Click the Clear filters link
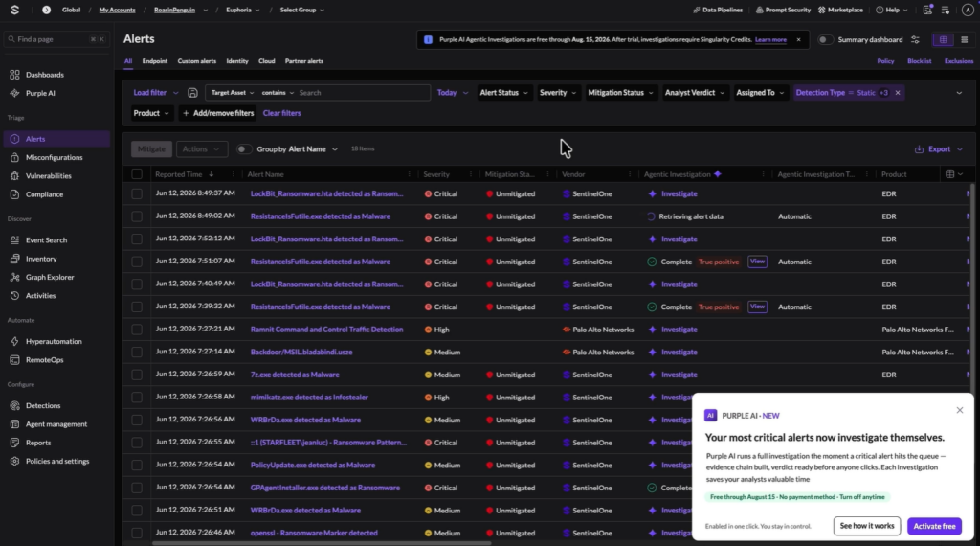The height and width of the screenshot is (546, 980). [282, 113]
